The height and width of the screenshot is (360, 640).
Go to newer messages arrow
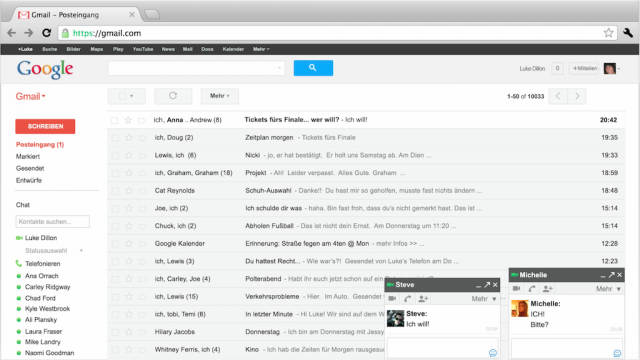(x=558, y=96)
